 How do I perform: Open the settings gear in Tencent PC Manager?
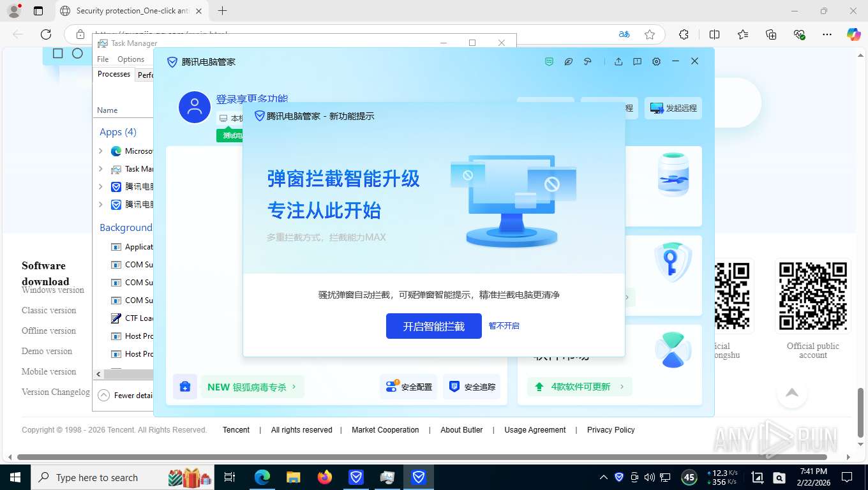pos(656,62)
